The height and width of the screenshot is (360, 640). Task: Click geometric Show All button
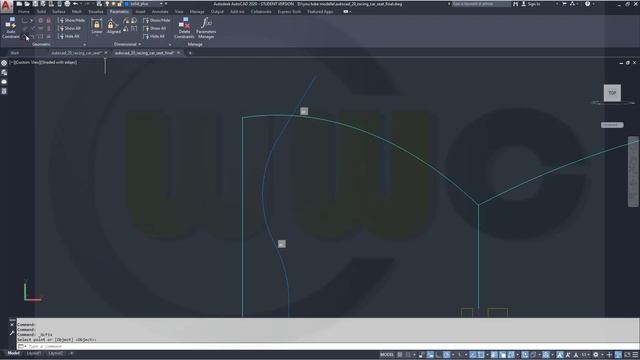coord(69,28)
